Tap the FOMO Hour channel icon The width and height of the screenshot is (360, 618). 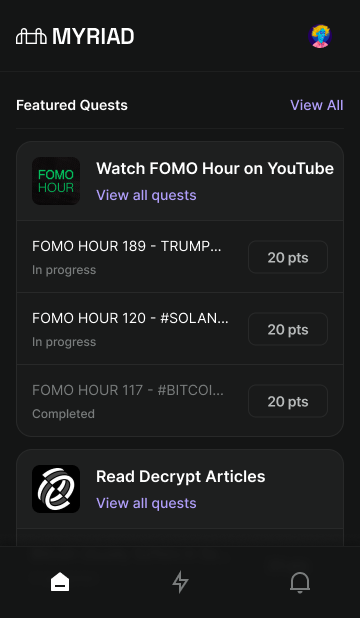(x=56, y=181)
